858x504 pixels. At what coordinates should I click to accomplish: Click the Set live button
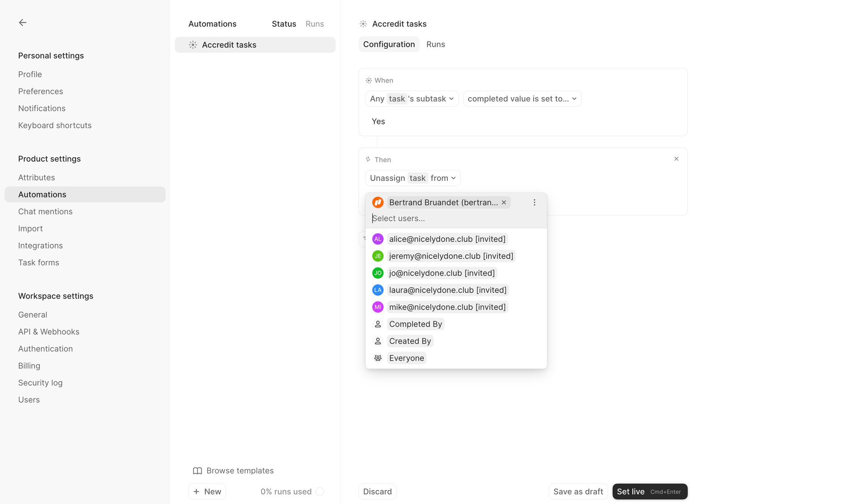point(649,491)
